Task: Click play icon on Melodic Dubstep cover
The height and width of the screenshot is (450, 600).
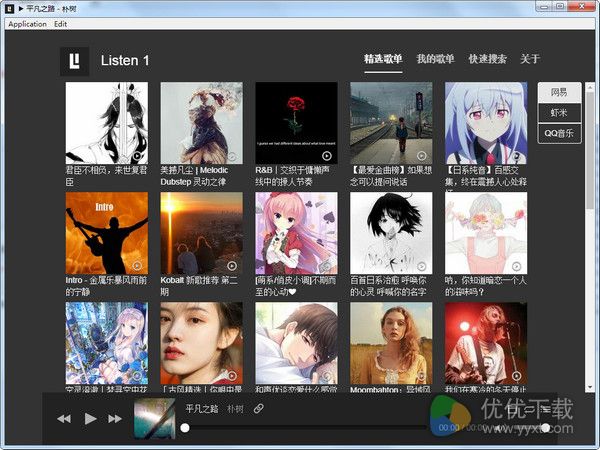Action: [232, 156]
